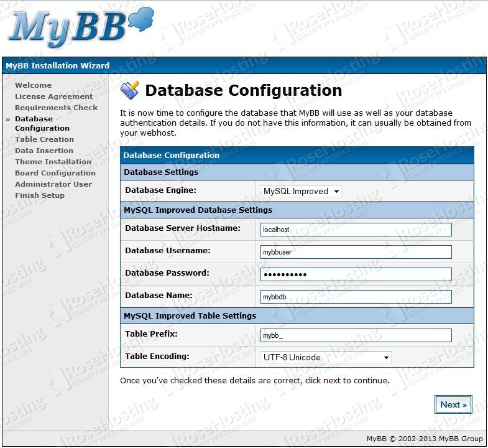Click the MyBB copyright footer text
Viewport: 488px width, 448px height.
click(425, 439)
